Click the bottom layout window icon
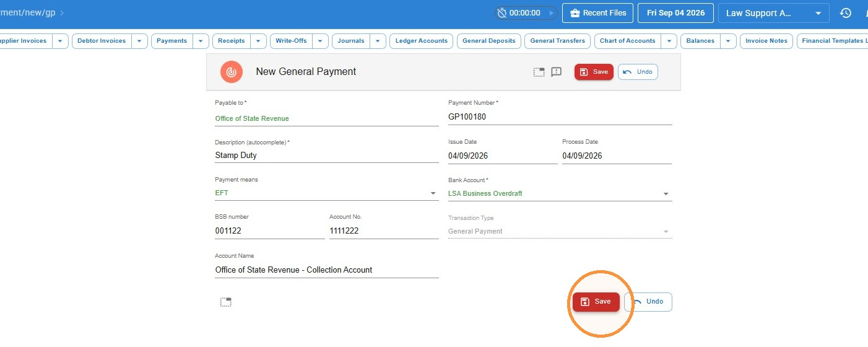Viewport: 868px width, 347px height. [226, 302]
